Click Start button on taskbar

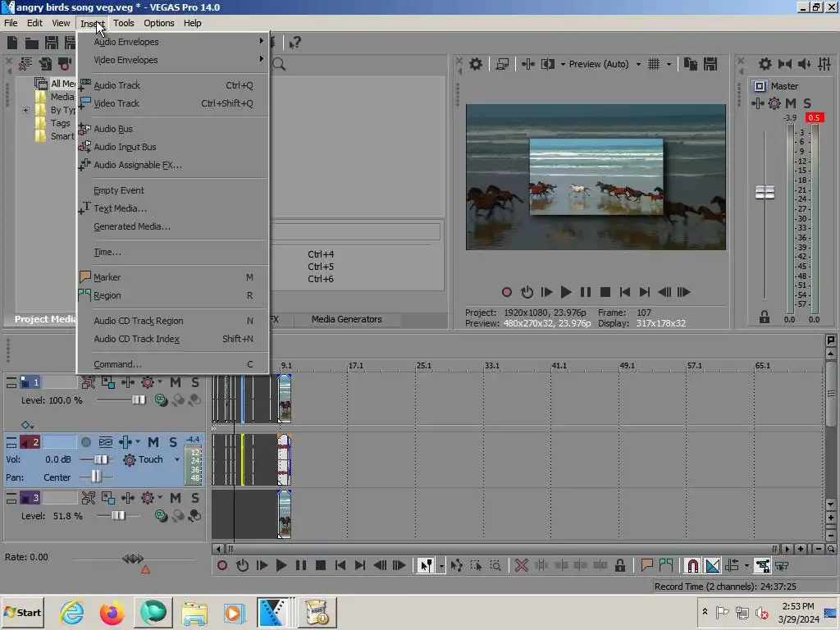point(23,613)
